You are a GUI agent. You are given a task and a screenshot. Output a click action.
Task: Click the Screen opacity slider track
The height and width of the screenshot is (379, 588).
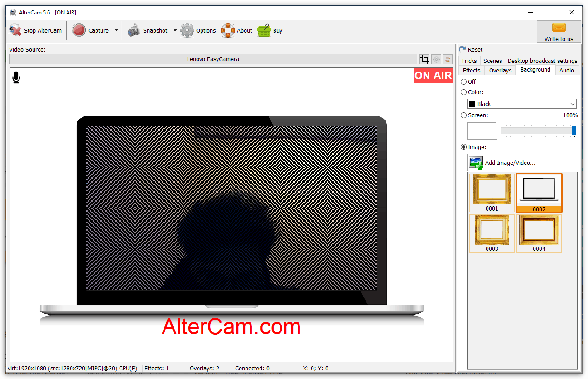click(536, 131)
